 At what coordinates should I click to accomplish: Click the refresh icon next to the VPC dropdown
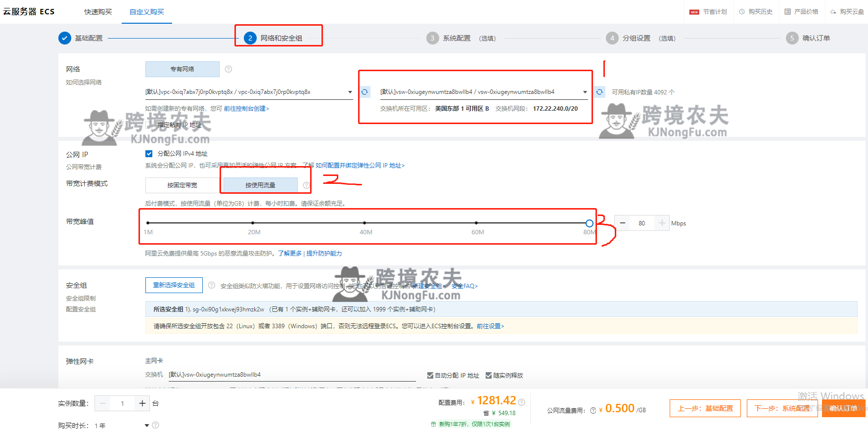(365, 92)
